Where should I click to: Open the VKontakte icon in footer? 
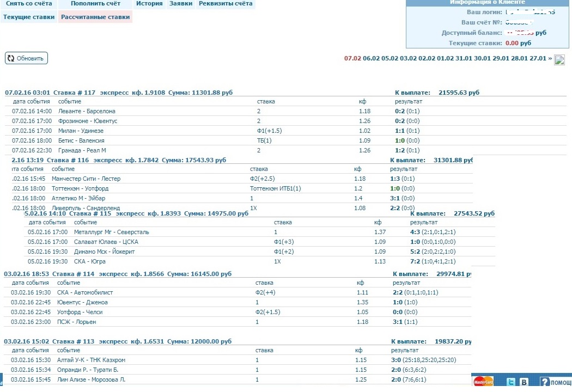tap(524, 382)
